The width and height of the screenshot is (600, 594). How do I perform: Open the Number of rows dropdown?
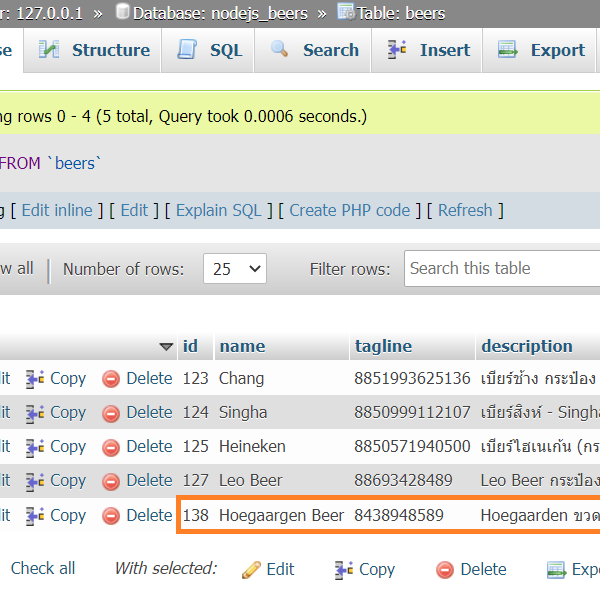(235, 269)
